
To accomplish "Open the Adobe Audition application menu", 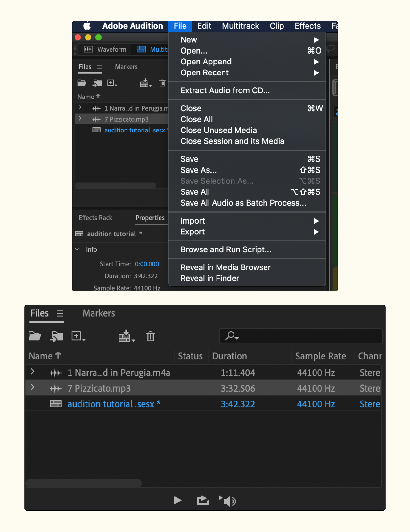I will 133,26.
